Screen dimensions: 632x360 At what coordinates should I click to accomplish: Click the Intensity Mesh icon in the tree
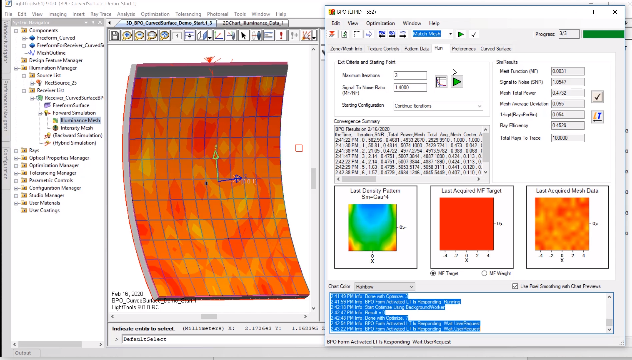click(x=56, y=128)
